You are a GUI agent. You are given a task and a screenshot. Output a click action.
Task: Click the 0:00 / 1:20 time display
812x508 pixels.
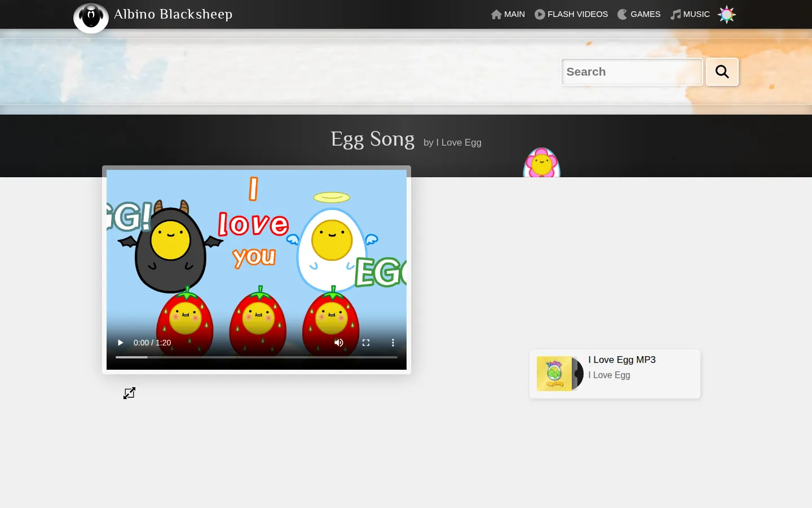click(x=152, y=343)
